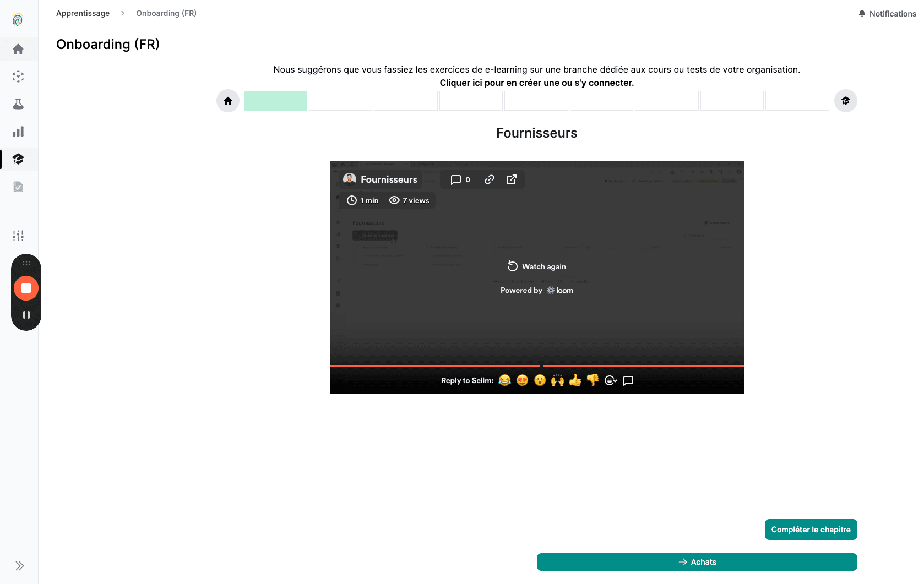The image size is (924, 584).
Task: Click the graduation cap button after chapter bar
Action: [846, 101]
